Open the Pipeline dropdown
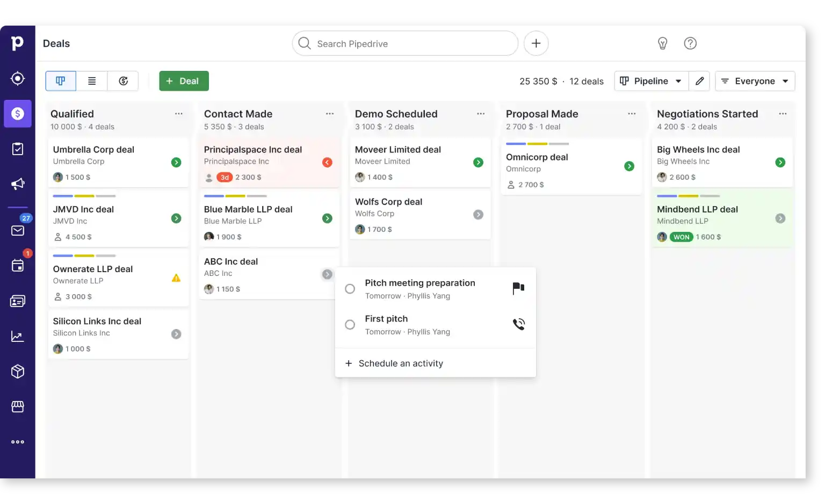825x504 pixels. pos(651,81)
